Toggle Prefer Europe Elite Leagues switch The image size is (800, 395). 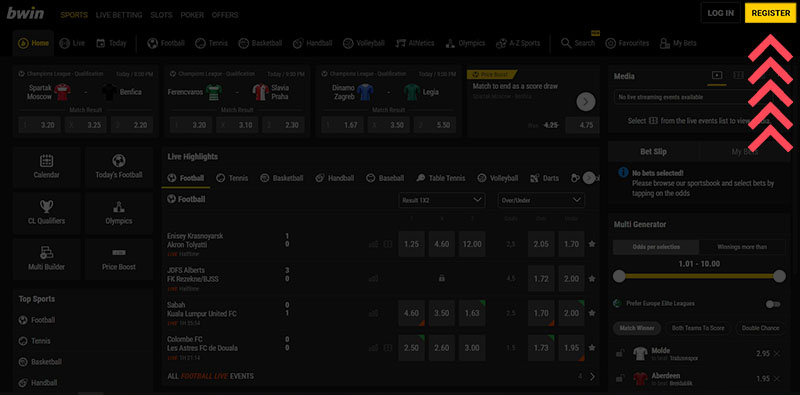[773, 304]
